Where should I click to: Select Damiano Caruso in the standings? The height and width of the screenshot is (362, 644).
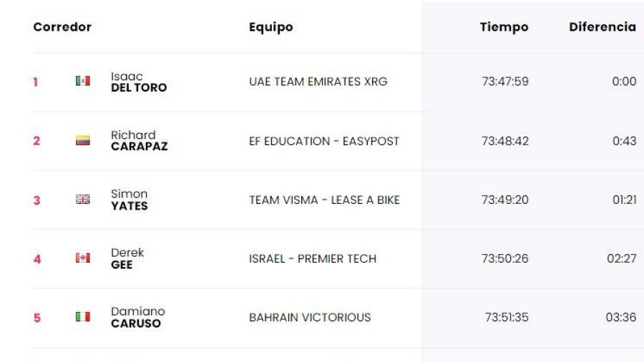[137, 317]
